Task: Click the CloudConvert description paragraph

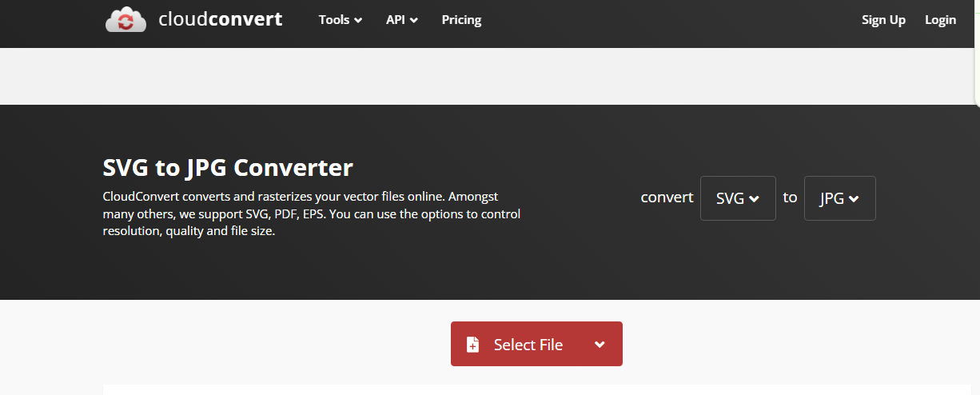Action: click(312, 213)
